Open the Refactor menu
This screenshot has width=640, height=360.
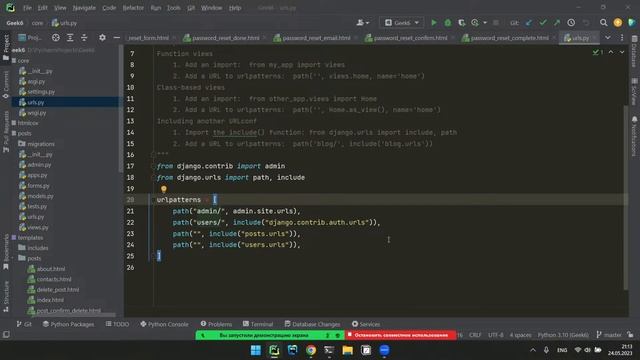133,8
